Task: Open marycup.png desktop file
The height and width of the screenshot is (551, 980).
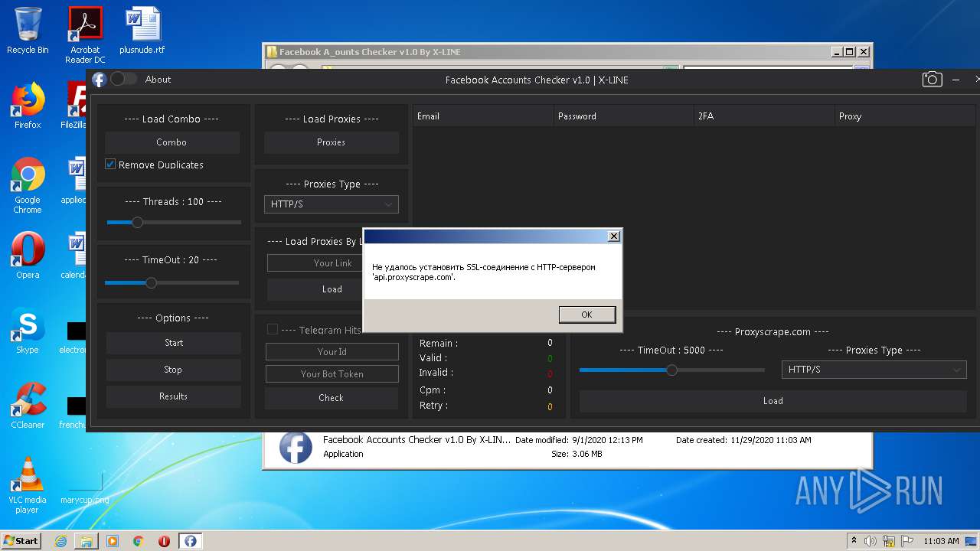Action: pos(85,485)
